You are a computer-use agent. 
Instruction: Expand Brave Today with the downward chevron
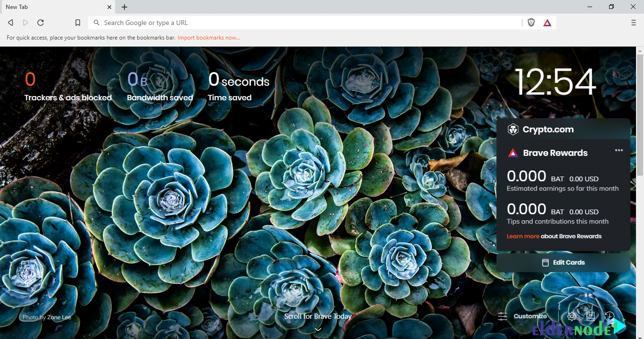318,330
